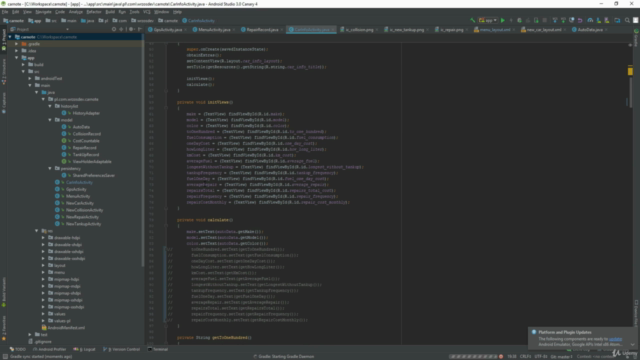Open the Terminal tool window

[x=158, y=349]
